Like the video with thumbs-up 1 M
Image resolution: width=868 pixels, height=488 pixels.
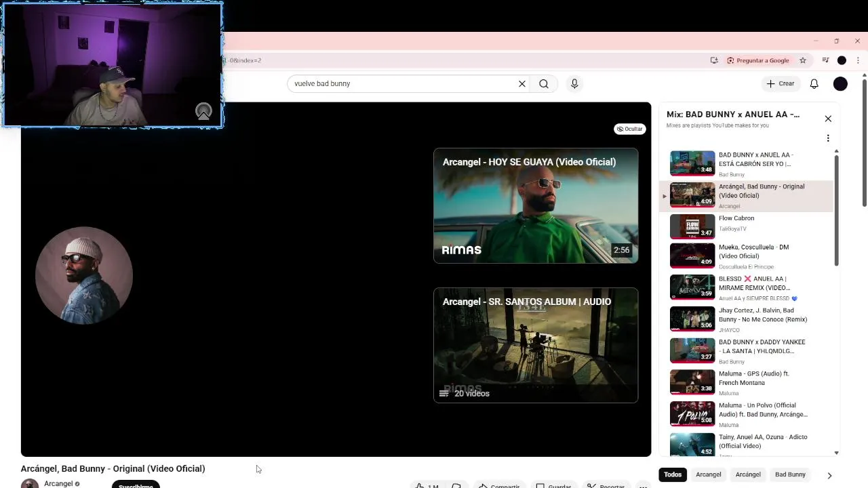[427, 485]
